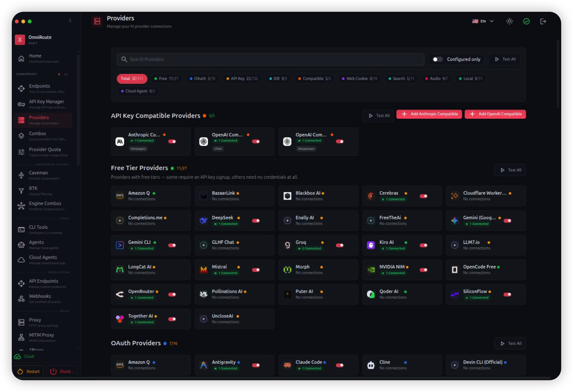Switch off the SiliconFlow provider toggle
Image resolution: width=573 pixels, height=392 pixels.
508,294
